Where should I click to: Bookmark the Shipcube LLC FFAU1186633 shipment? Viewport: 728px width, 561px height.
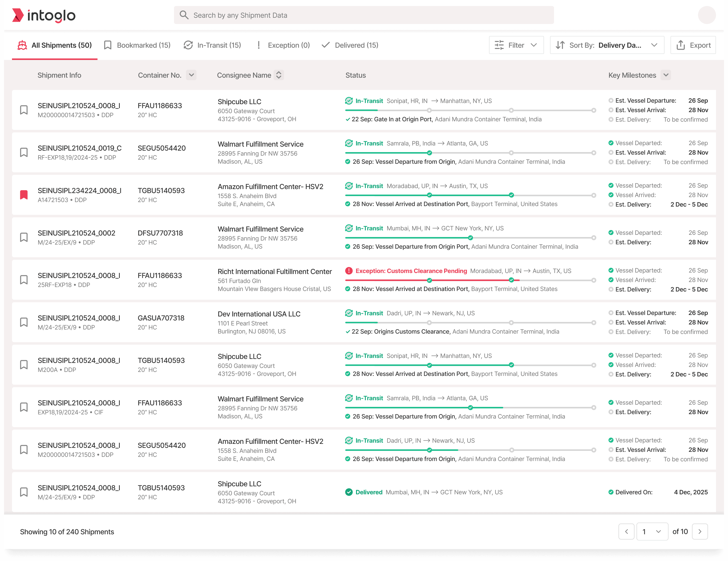pyautogui.click(x=24, y=110)
